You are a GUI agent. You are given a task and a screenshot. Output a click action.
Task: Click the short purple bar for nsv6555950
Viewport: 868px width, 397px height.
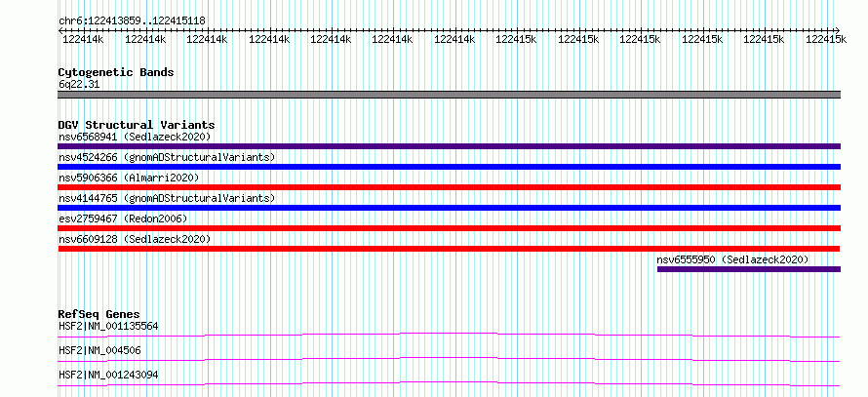click(x=749, y=269)
